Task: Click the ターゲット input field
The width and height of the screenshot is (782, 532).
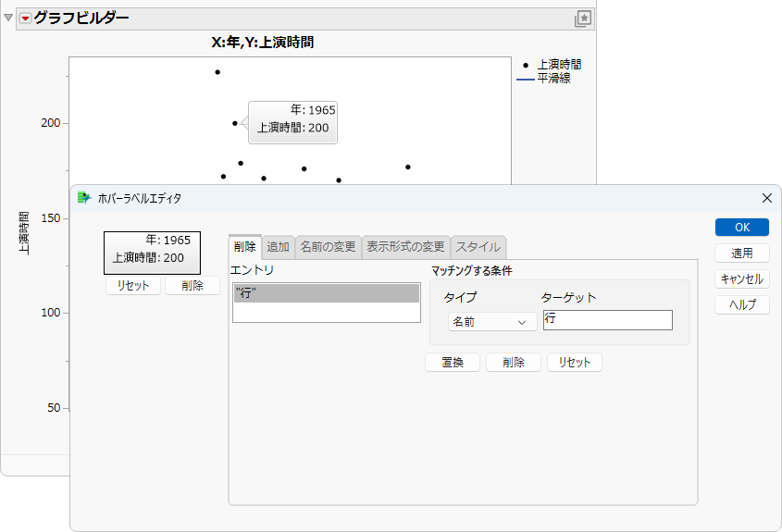Action: (608, 320)
